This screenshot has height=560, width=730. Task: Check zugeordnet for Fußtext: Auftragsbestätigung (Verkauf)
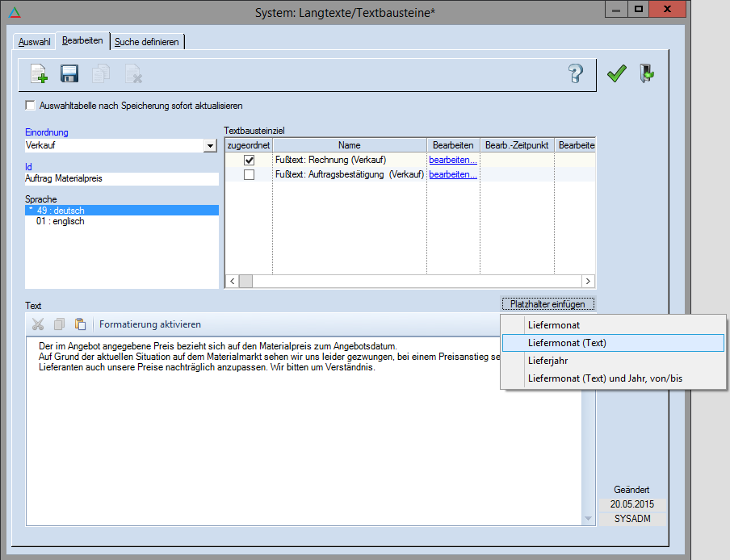(x=249, y=174)
